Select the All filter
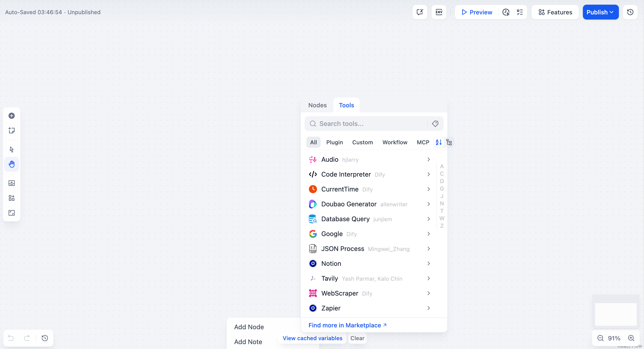Viewport: 644px width, 349px height. pyautogui.click(x=313, y=142)
